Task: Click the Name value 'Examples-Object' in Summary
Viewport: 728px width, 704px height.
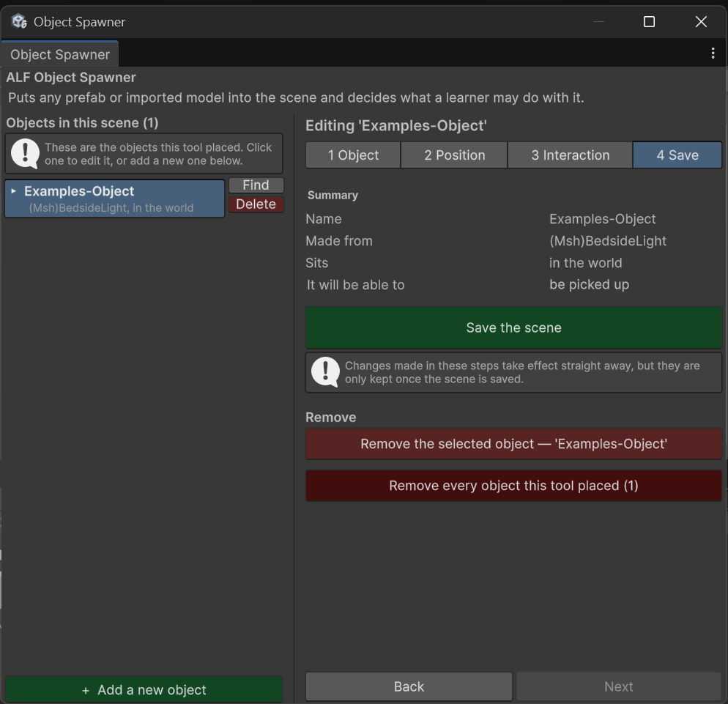Action: point(602,219)
